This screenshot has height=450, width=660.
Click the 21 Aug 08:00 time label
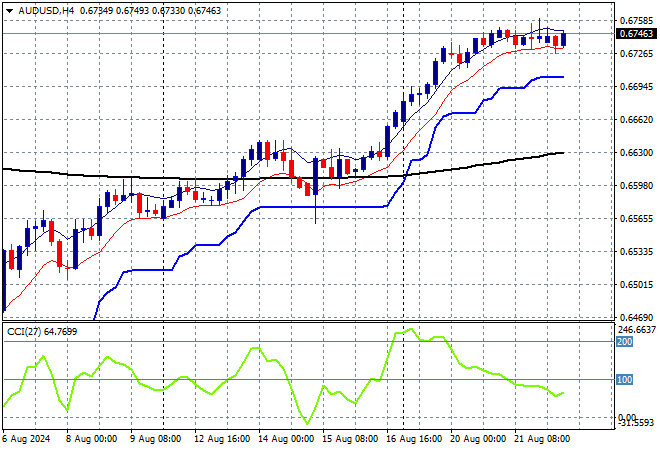(539, 438)
